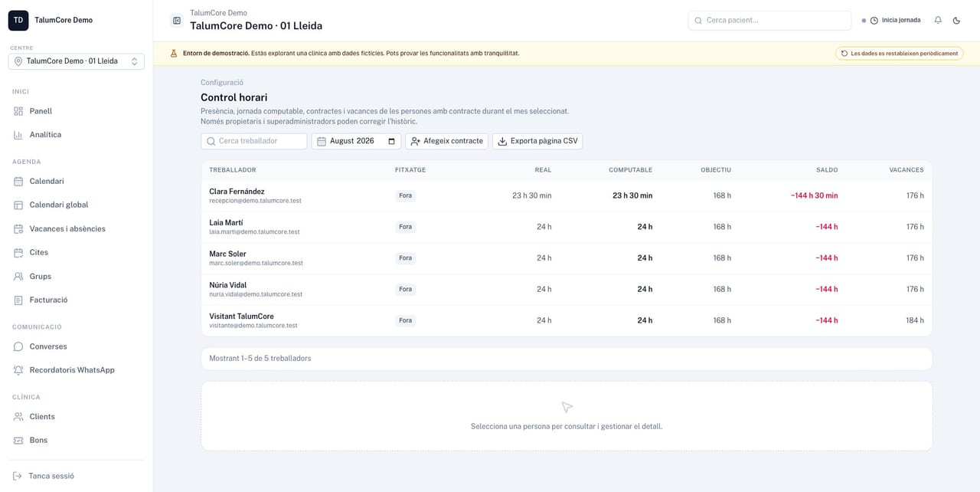This screenshot has height=492, width=980.
Task: Open Facturació menu item
Action: (77, 300)
